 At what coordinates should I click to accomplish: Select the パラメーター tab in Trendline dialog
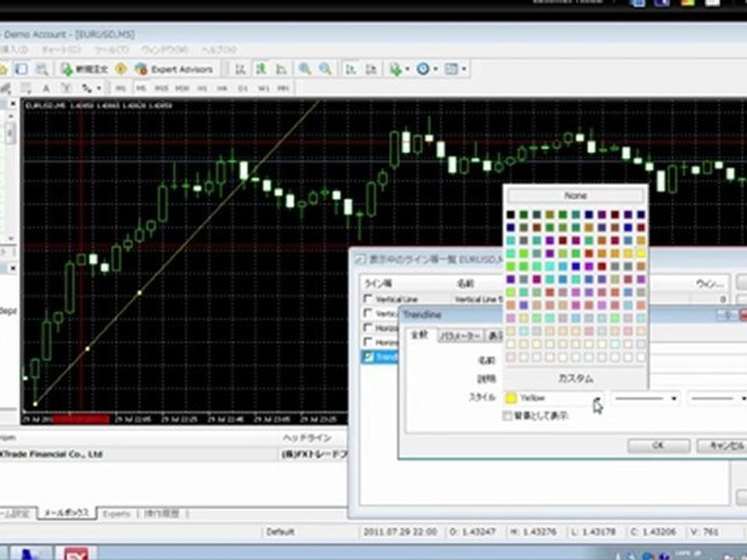460,336
